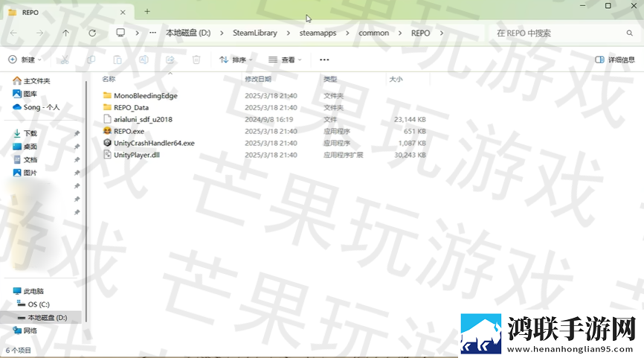The height and width of the screenshot is (358, 644).
Task: Select the REPO window tab
Action: (x=68, y=13)
